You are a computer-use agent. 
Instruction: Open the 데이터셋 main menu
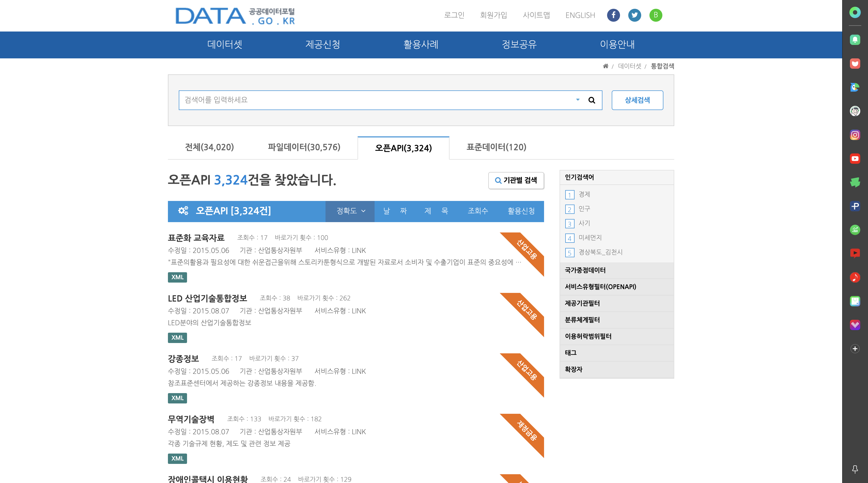224,44
